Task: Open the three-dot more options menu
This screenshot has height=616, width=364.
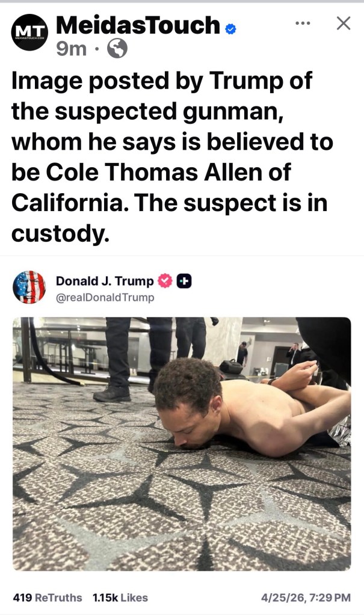Action: pyautogui.click(x=303, y=23)
